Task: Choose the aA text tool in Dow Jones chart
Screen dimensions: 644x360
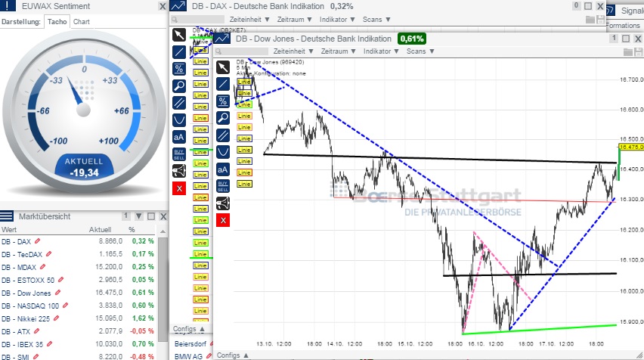Action: click(223, 169)
